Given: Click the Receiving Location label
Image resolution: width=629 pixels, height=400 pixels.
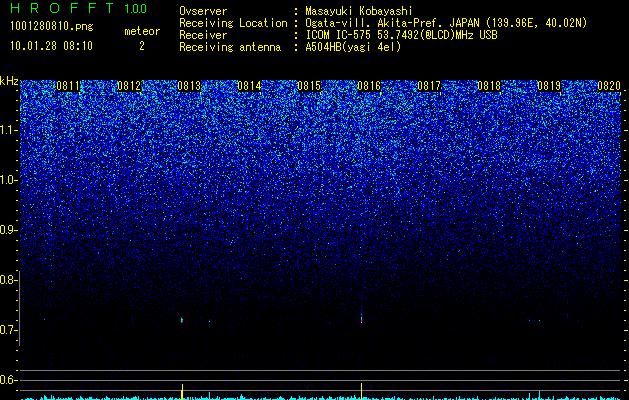Looking at the screenshot, I should point(233,23).
